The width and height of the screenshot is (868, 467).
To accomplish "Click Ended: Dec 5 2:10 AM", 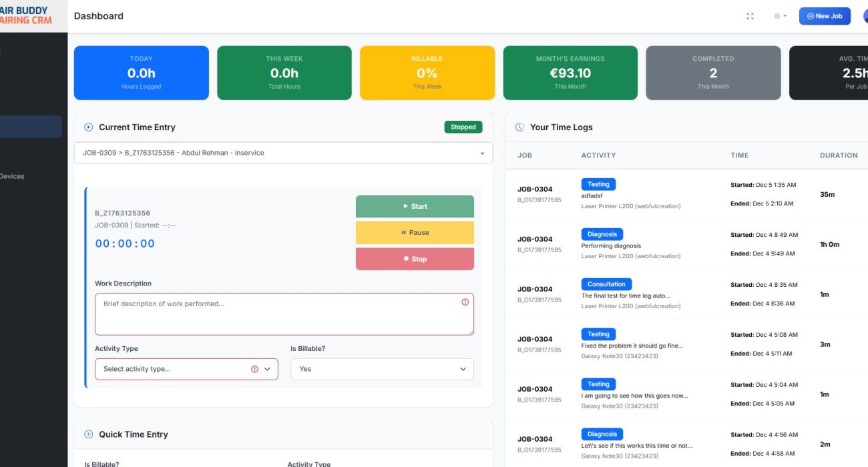I will click(x=762, y=203).
